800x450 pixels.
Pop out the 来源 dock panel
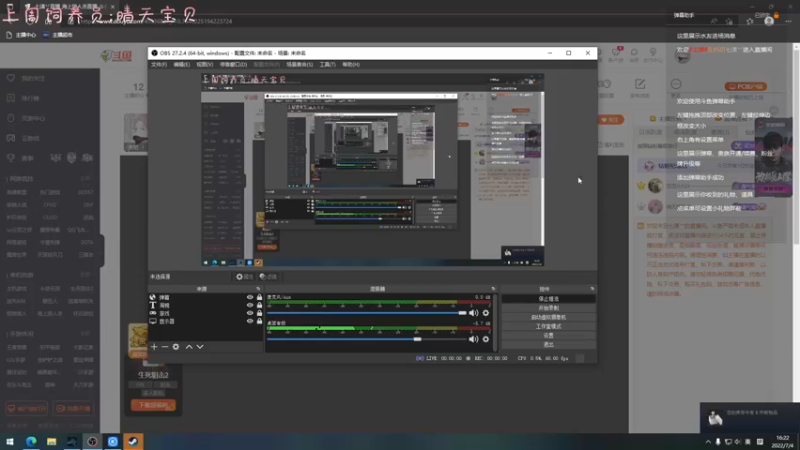point(258,289)
